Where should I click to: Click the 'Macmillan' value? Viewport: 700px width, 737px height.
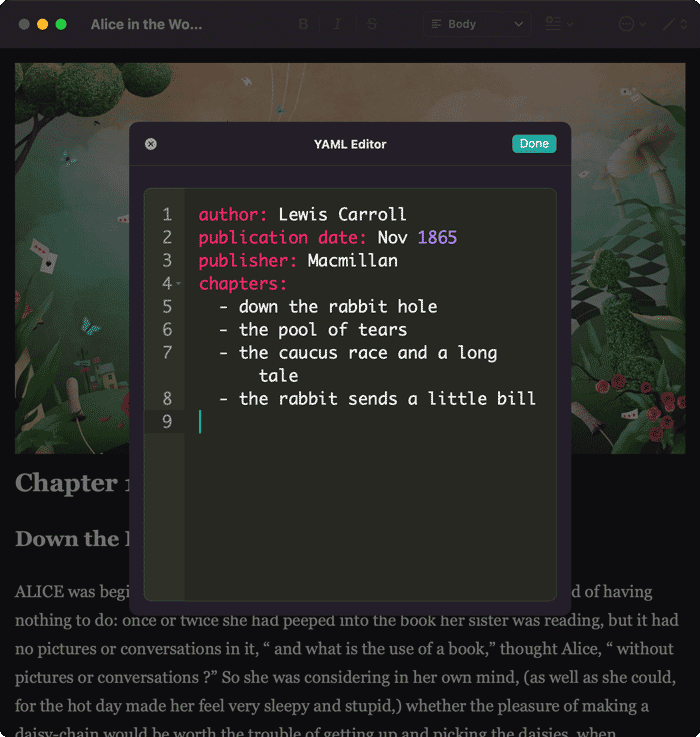coord(353,260)
